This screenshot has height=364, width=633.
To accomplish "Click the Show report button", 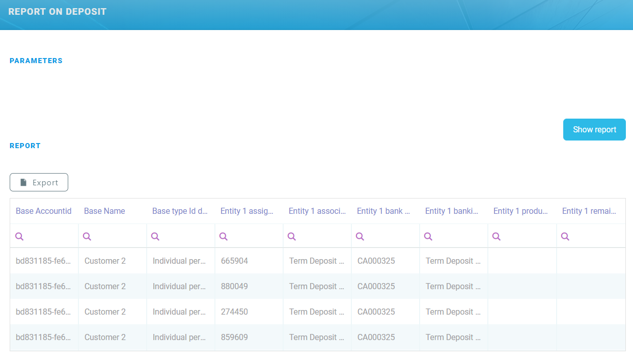I will [x=594, y=129].
